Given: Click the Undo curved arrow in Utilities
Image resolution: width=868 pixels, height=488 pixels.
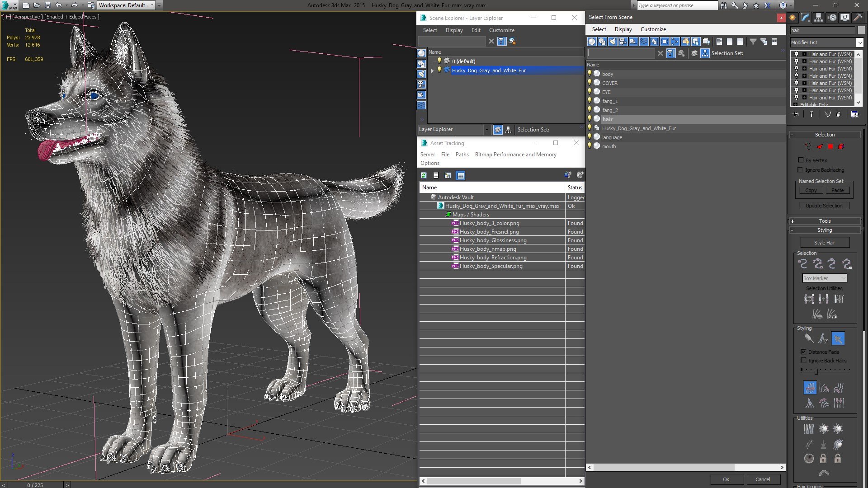Looking at the screenshot, I should click(824, 473).
